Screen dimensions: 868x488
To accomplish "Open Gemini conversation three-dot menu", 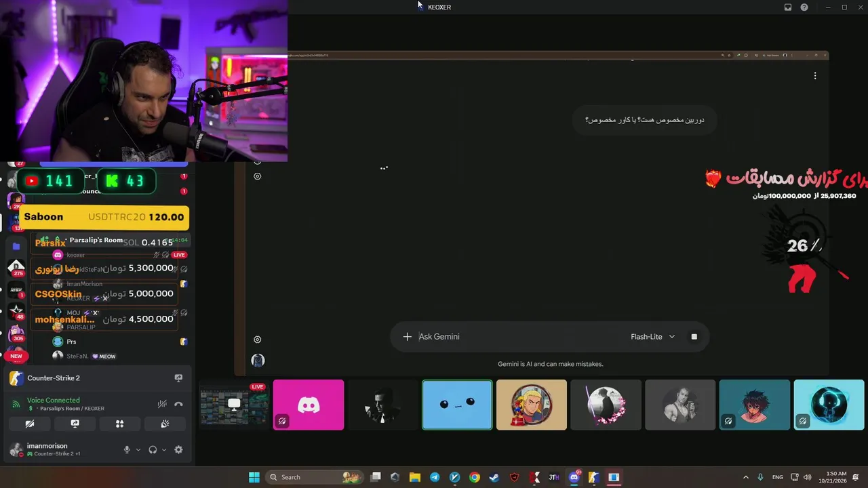I will [x=815, y=76].
